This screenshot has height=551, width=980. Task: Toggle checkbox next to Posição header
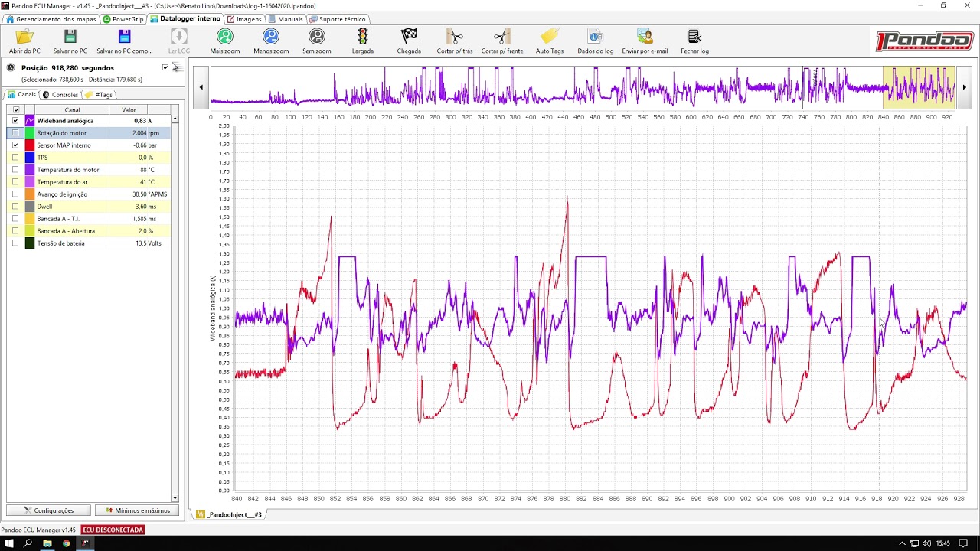pos(165,67)
